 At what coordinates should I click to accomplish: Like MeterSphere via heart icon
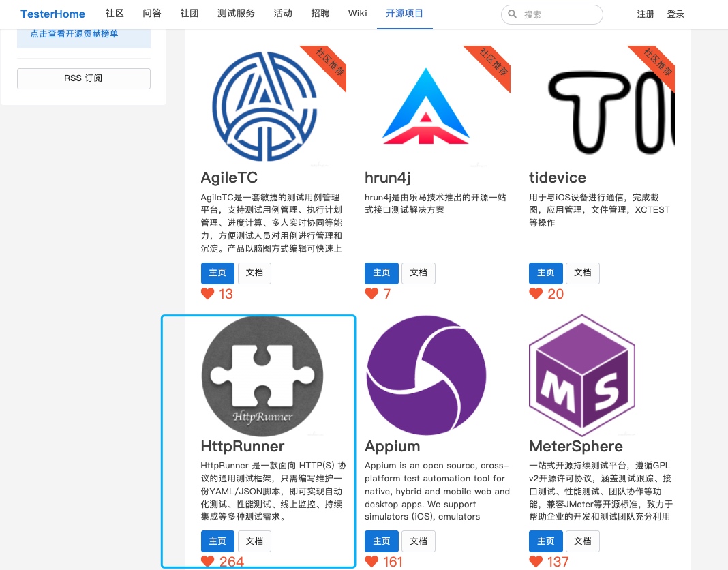click(536, 562)
